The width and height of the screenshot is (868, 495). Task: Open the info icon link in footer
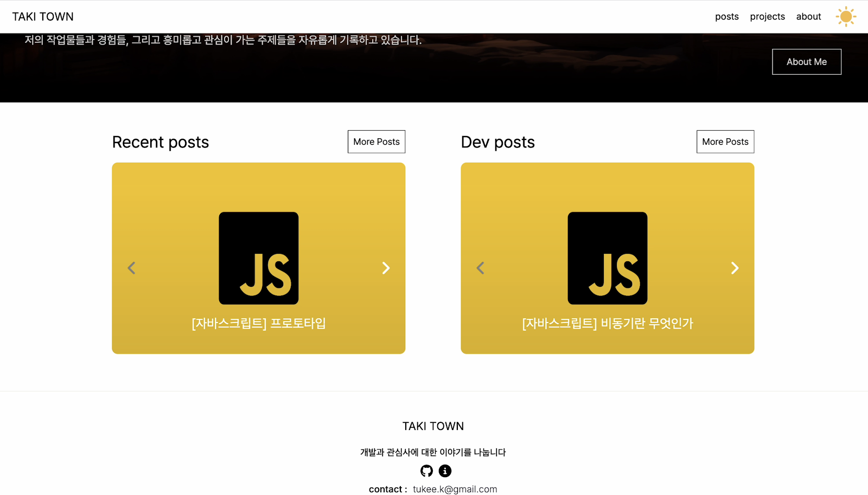tap(445, 471)
